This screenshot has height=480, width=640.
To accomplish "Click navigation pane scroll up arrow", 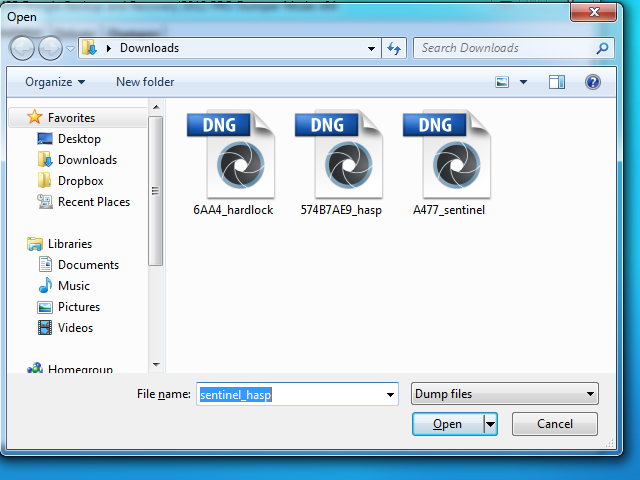I will click(x=156, y=107).
